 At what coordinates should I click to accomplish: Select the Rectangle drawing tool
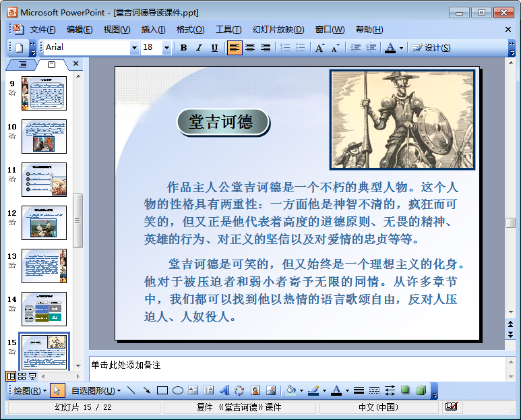click(x=162, y=390)
